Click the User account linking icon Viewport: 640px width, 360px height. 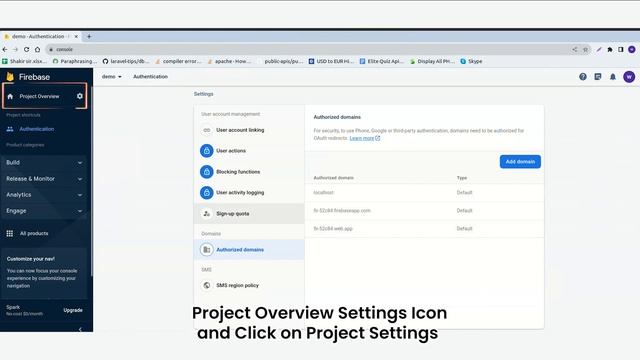pos(207,130)
